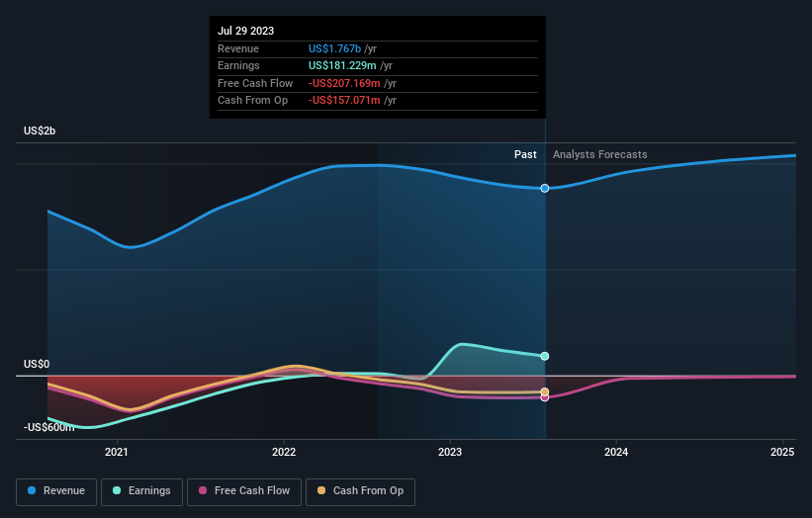
Task: Click the Earnings row label in tooltip
Action: click(238, 65)
